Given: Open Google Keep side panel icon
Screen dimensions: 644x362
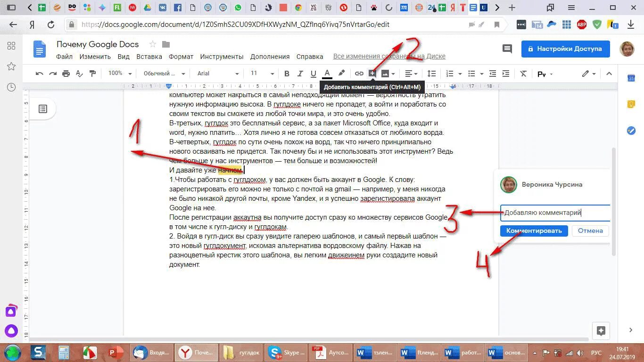Looking at the screenshot, I should click(x=631, y=105).
